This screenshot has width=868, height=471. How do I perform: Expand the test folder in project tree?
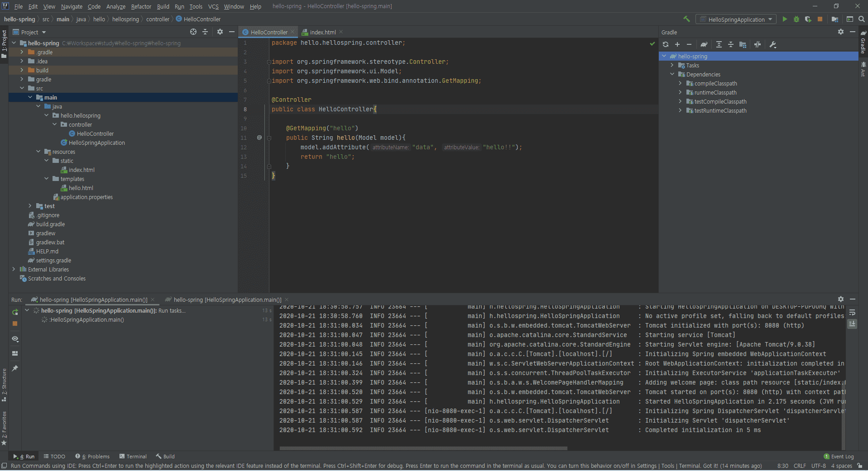coord(30,206)
